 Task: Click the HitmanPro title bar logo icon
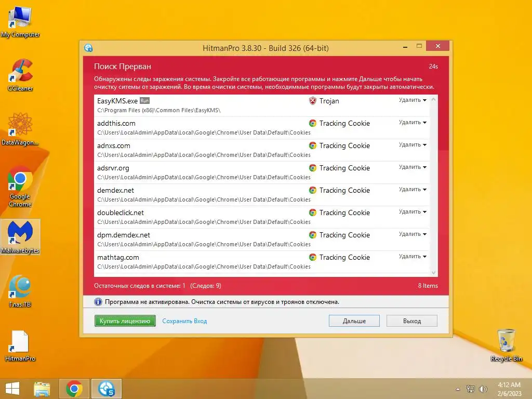point(88,48)
